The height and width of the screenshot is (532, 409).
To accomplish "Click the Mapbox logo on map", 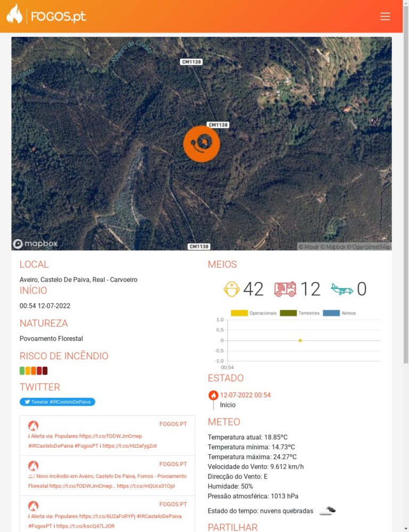I will coord(35,244).
